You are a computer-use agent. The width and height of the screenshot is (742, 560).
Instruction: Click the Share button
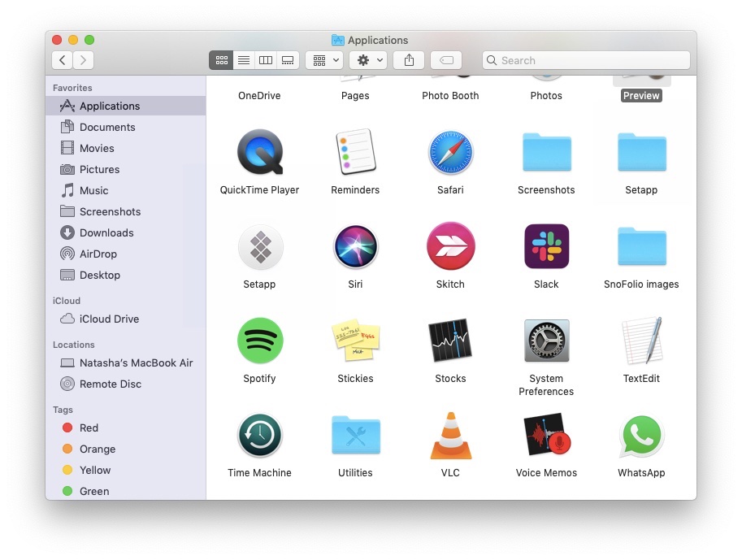(409, 59)
